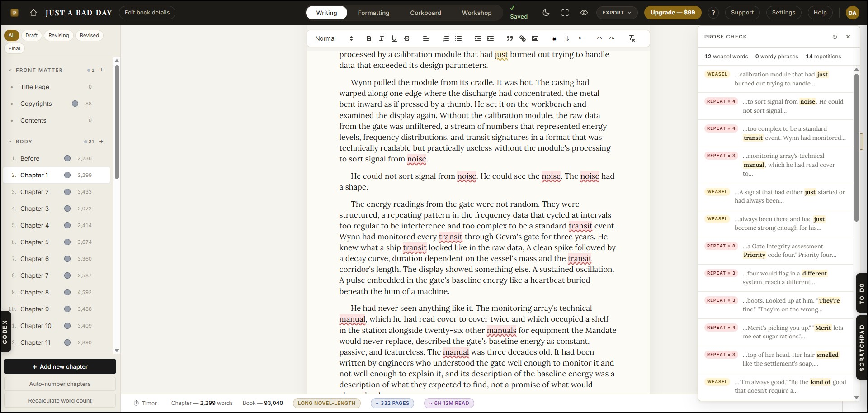Close the Prose Check panel
868x413 pixels.
(x=848, y=37)
